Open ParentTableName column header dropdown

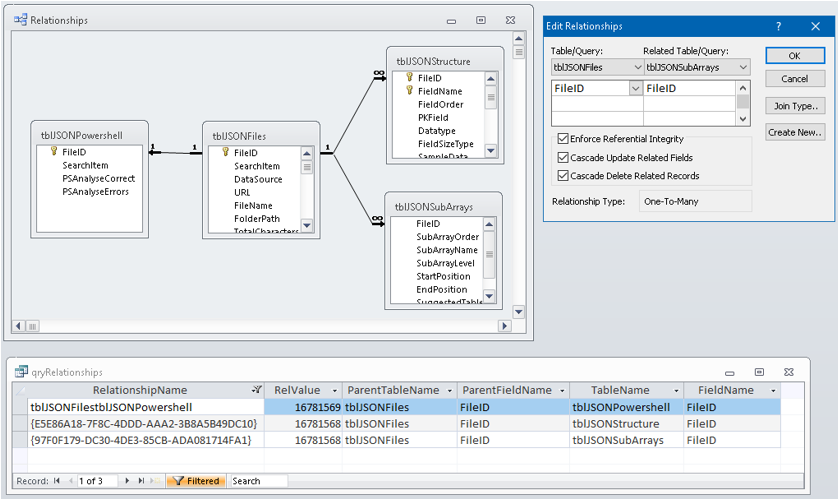(x=449, y=391)
